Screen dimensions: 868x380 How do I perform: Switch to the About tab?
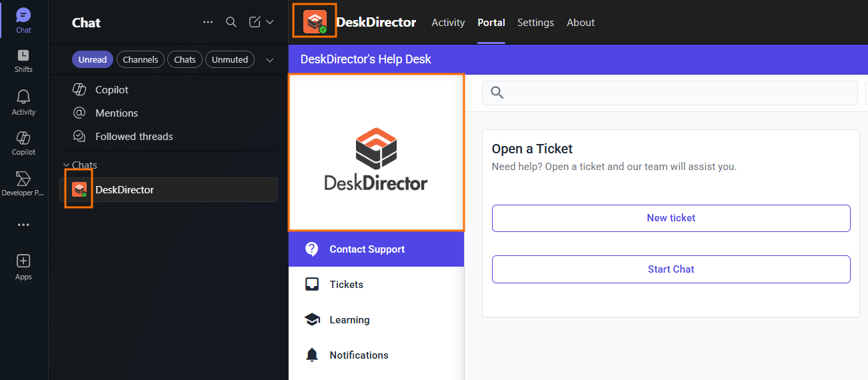tap(581, 22)
